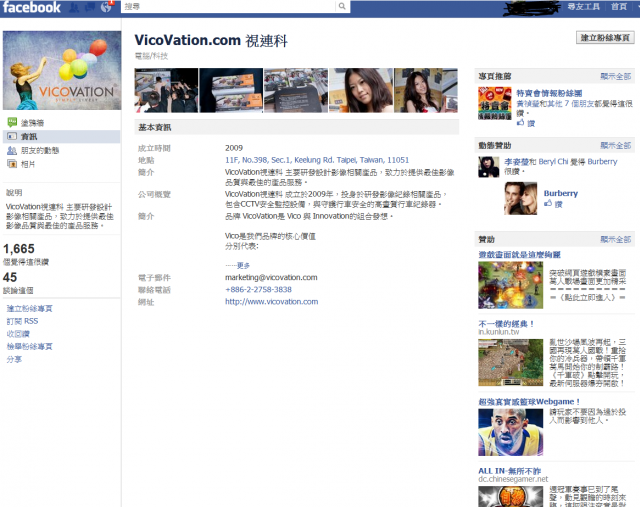Viewport: 640px width, 507px height.
Task: Open the 李姿瑩 profile name link
Action: (516, 162)
